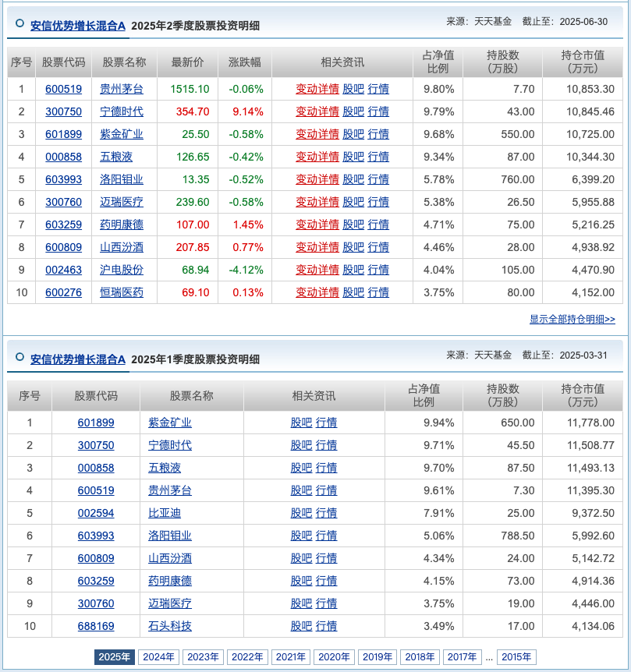Viewport: 631px width, 672px height.
Task: Select 贵州茅台 market value 10,853.30
Action: tap(590, 89)
